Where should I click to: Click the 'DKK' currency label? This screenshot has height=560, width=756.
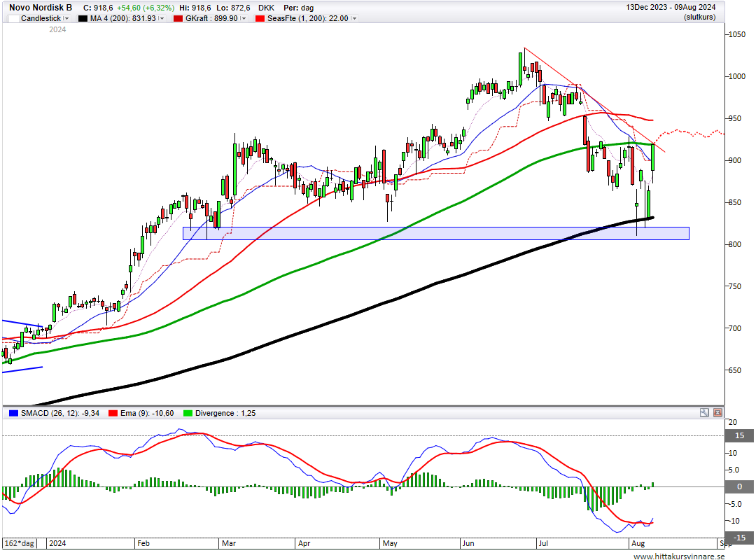pyautogui.click(x=266, y=8)
